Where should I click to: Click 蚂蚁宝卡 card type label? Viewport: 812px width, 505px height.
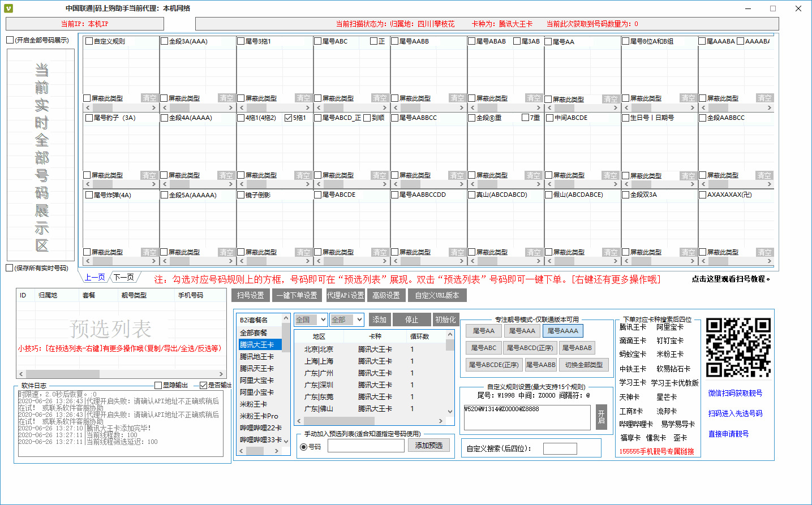point(633,354)
